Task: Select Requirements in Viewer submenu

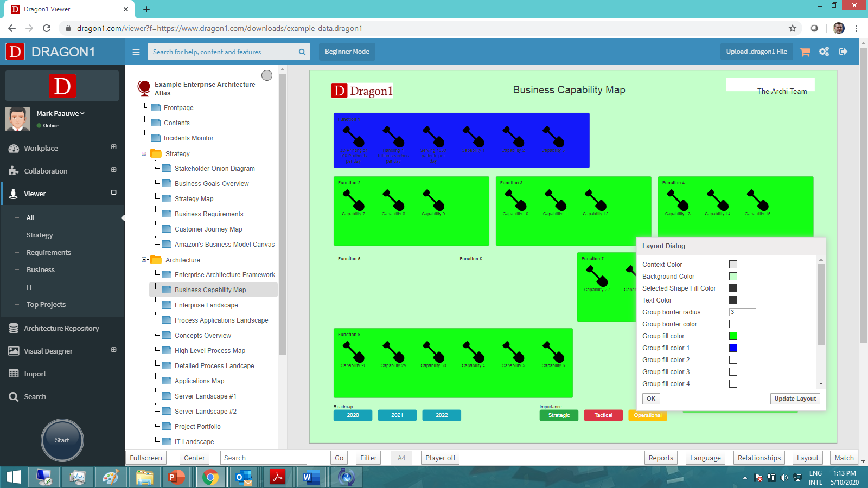Action: (x=49, y=252)
